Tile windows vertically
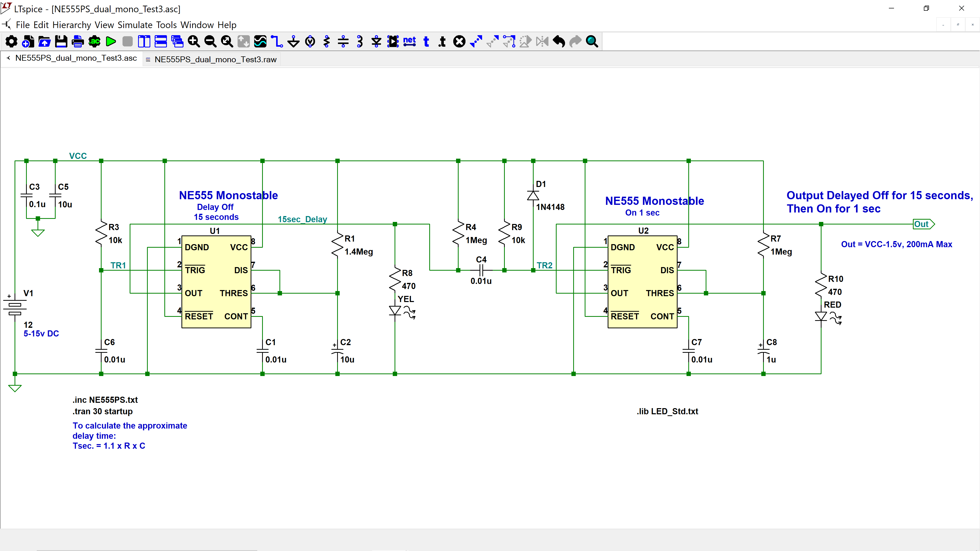This screenshot has height=551, width=980. [144, 41]
